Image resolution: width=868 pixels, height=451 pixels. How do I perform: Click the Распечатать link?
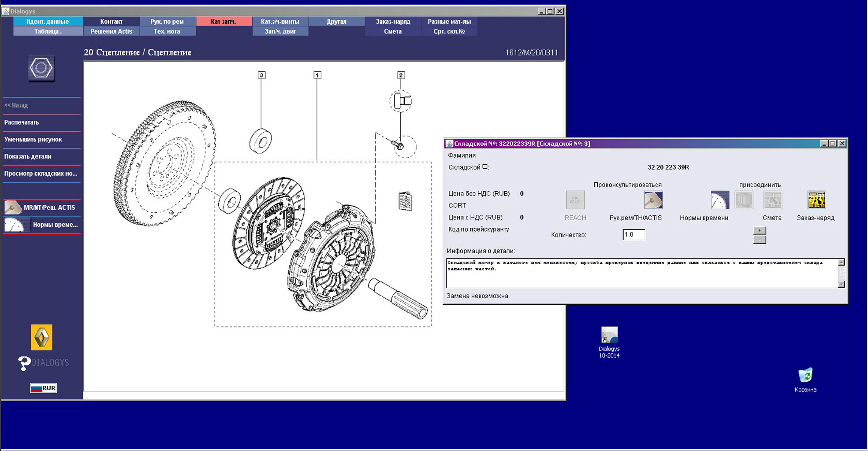[22, 122]
